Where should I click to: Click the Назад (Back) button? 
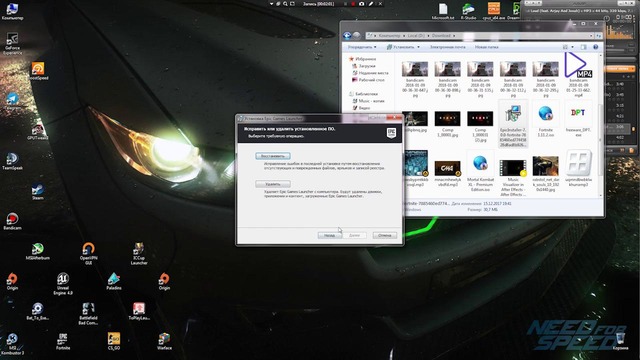click(x=329, y=236)
